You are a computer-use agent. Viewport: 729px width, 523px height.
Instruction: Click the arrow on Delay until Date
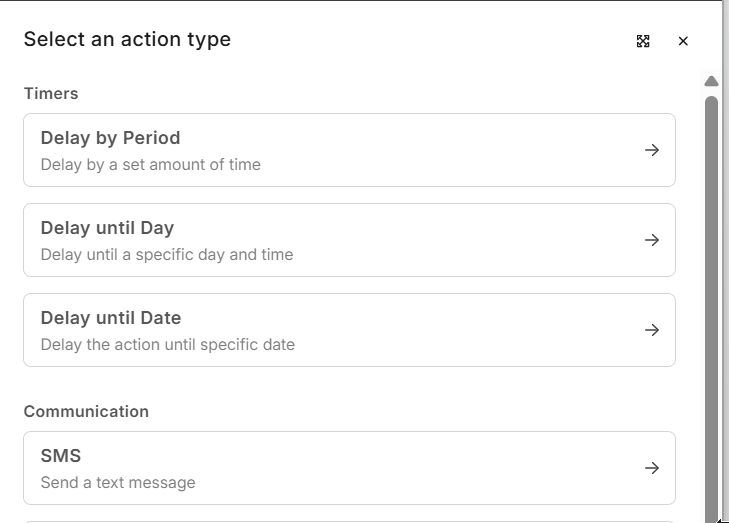pos(652,330)
